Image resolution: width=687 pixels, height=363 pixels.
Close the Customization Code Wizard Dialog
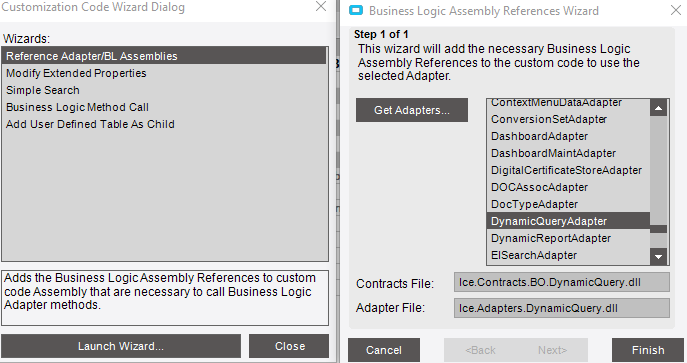pyautogui.click(x=321, y=7)
